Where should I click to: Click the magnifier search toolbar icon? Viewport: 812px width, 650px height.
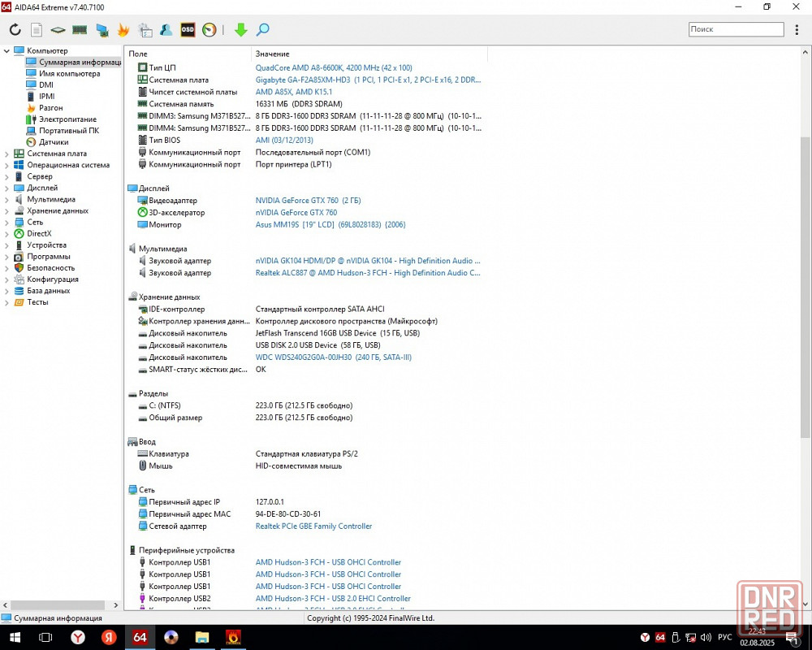coord(262,29)
